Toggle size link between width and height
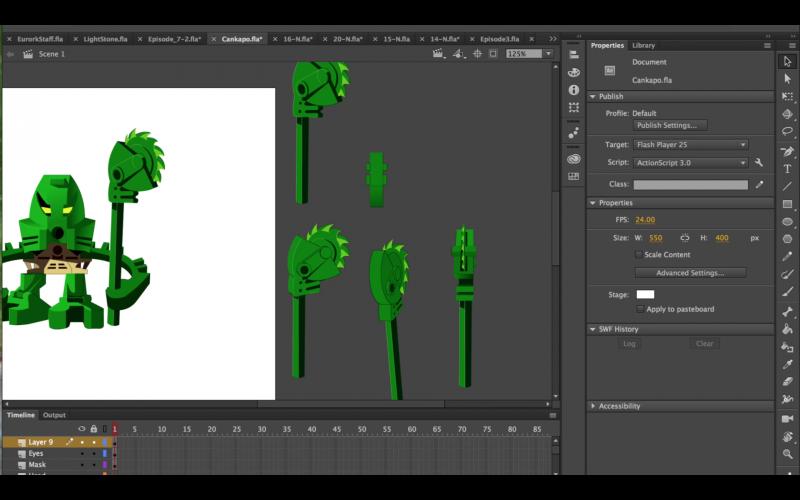The height and width of the screenshot is (500, 800). pyautogui.click(x=685, y=238)
